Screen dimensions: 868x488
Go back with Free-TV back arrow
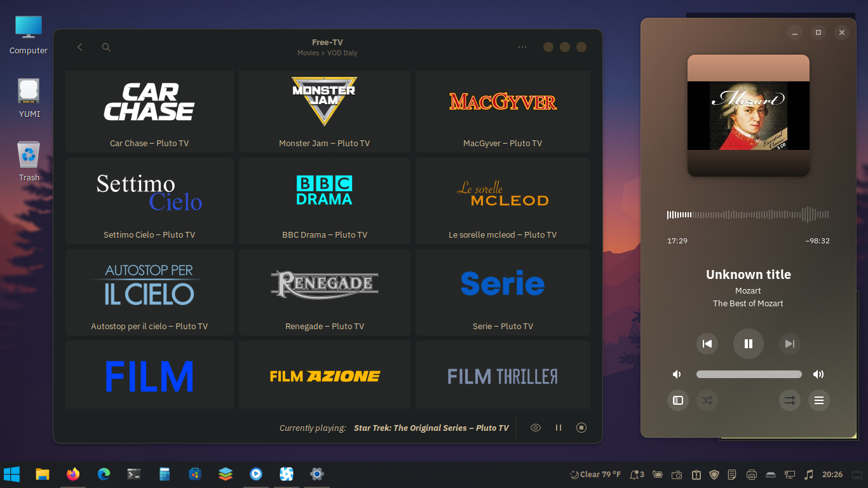point(80,47)
